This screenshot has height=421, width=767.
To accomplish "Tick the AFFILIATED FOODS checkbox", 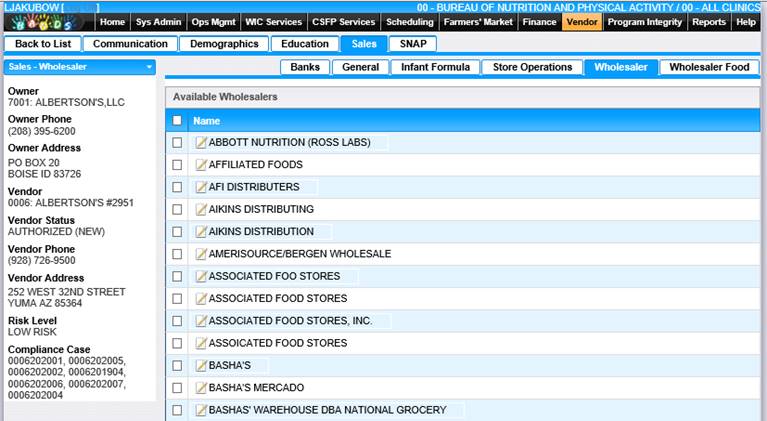I will click(177, 165).
